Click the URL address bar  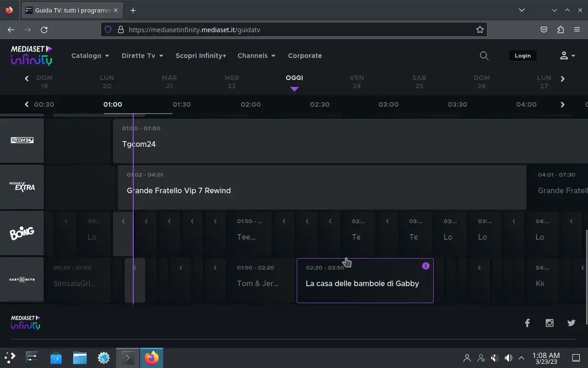(x=294, y=29)
